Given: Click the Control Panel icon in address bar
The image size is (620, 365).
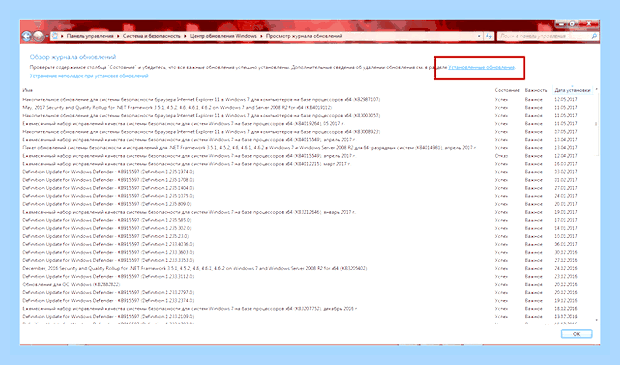Looking at the screenshot, I should tap(55, 36).
